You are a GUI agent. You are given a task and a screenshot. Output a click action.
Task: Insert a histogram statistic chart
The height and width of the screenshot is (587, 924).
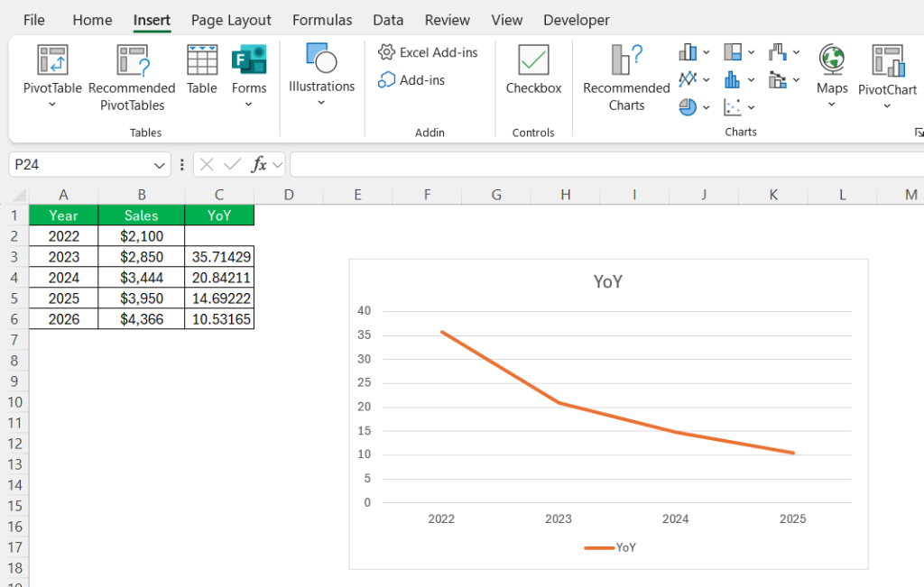pyautogui.click(x=733, y=79)
